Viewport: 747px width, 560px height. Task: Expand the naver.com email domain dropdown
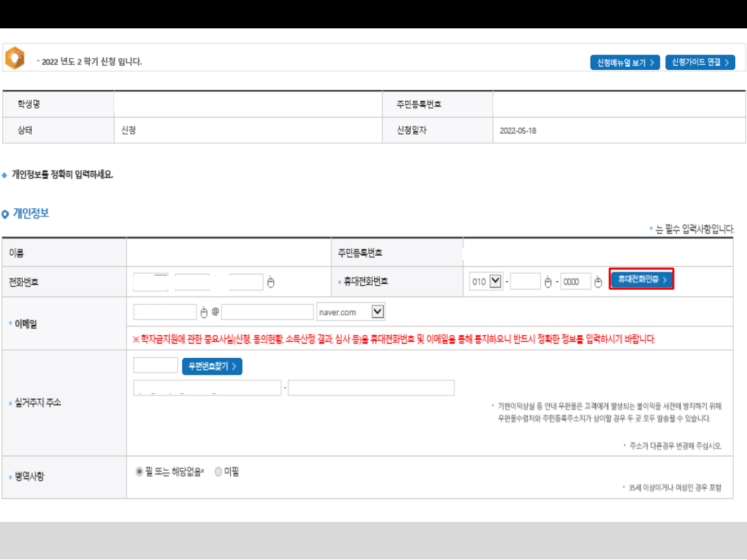[x=377, y=312]
